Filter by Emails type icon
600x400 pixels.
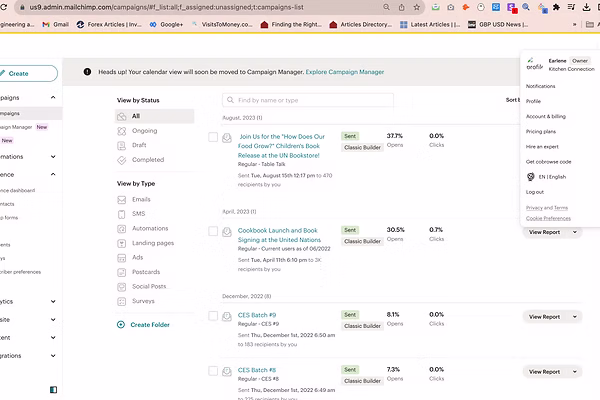coord(122,200)
